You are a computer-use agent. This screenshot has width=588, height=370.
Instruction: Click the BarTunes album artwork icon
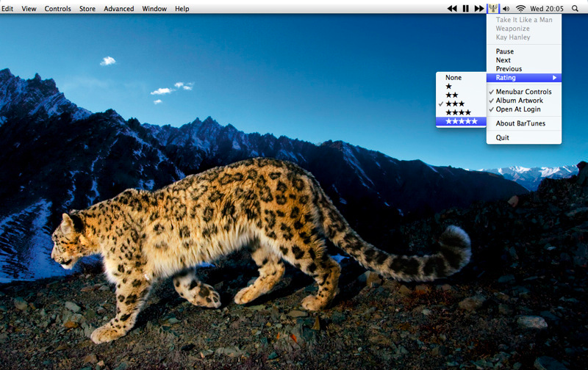493,8
